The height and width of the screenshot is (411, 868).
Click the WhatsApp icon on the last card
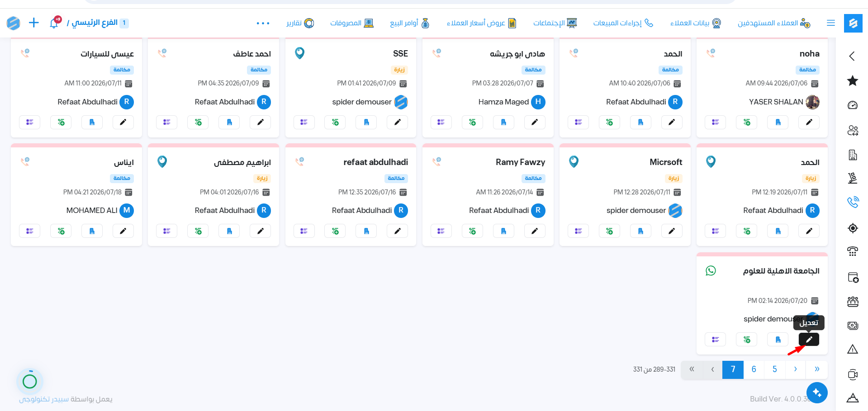tap(711, 270)
